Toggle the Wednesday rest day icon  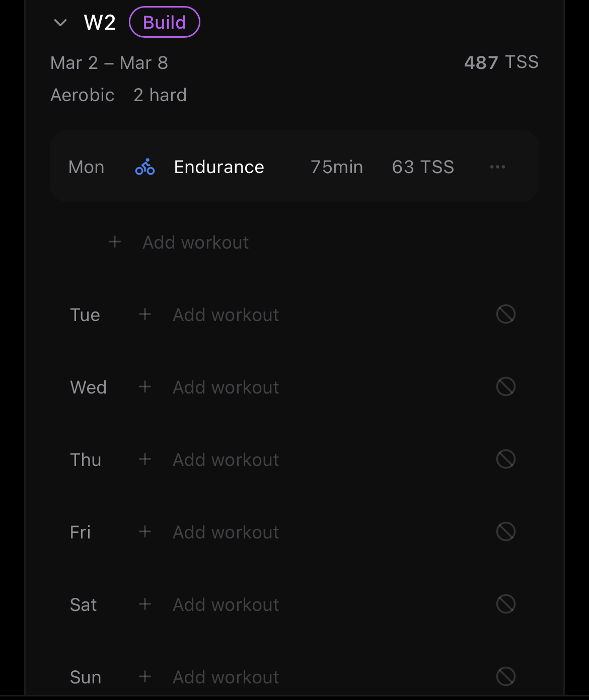point(505,387)
